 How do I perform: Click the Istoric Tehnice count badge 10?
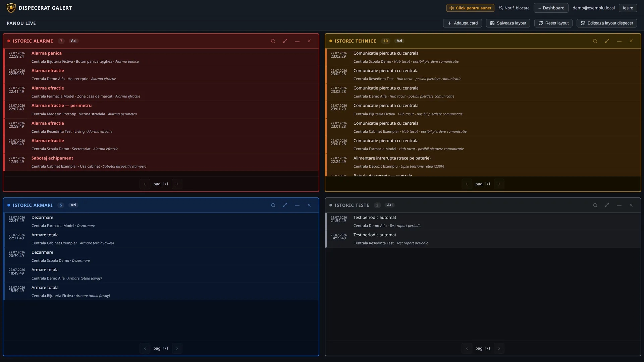(x=385, y=41)
